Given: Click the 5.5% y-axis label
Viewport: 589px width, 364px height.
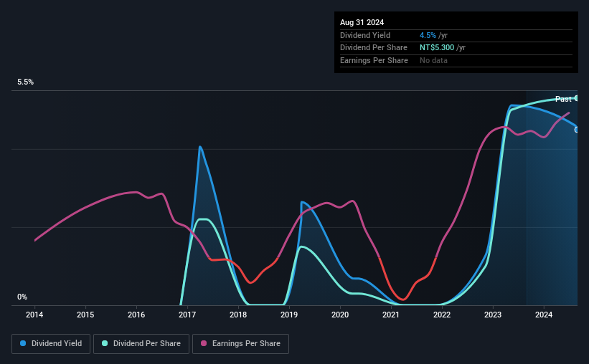Looking at the screenshot, I should coord(25,82).
